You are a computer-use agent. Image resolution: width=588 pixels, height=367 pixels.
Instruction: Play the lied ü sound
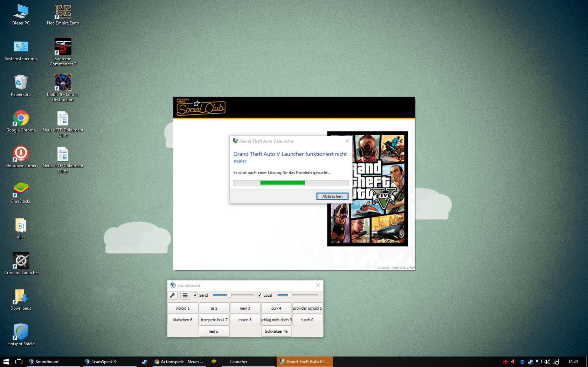pyautogui.click(x=214, y=331)
